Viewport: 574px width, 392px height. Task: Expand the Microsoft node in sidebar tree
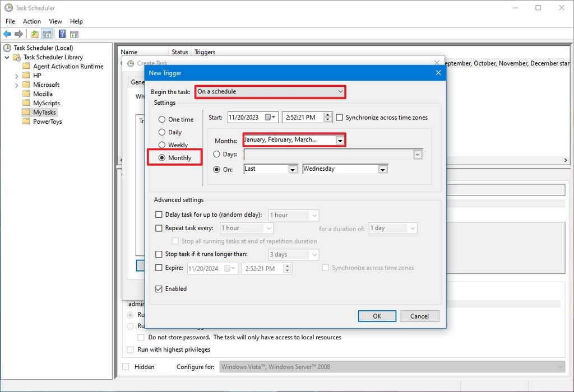point(17,84)
